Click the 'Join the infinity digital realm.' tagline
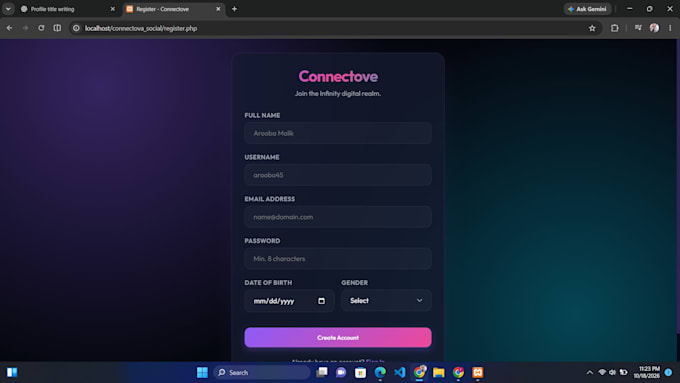Image resolution: width=680 pixels, height=383 pixels. (x=338, y=93)
